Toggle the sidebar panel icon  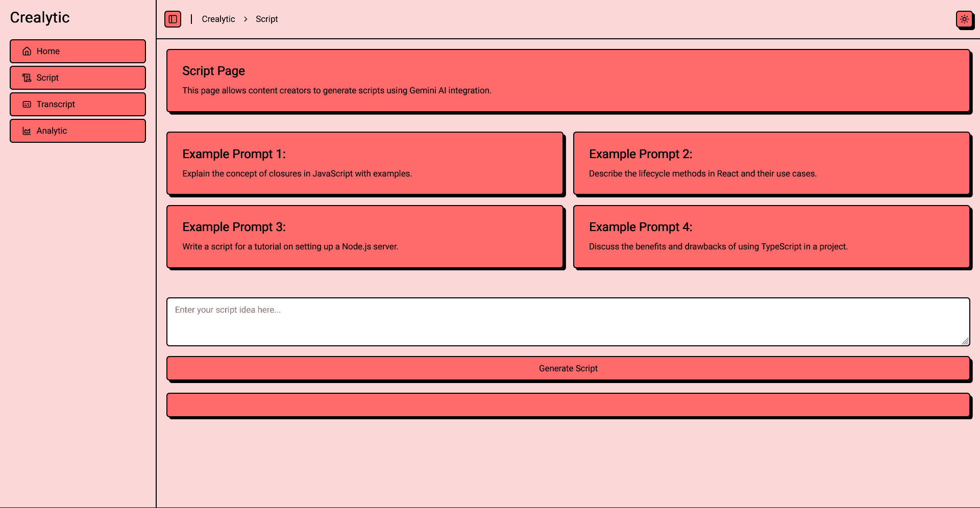[x=173, y=19]
